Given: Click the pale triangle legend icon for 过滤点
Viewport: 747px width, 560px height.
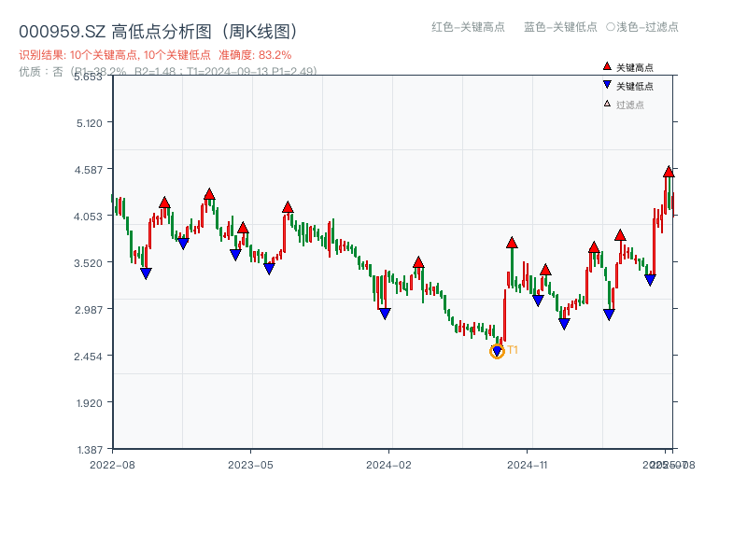Looking at the screenshot, I should coord(607,104).
